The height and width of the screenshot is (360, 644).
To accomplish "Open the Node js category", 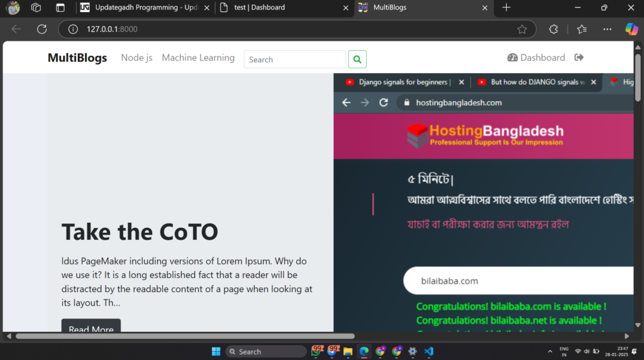I will [x=136, y=57].
